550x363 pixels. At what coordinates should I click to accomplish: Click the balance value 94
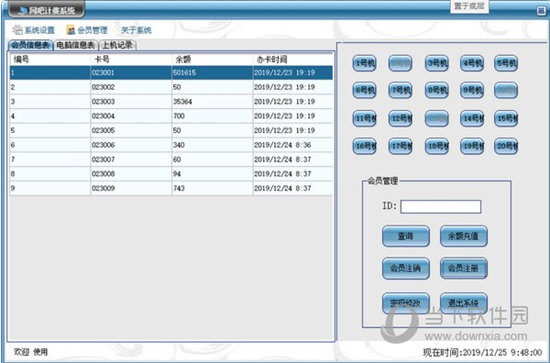click(x=177, y=174)
